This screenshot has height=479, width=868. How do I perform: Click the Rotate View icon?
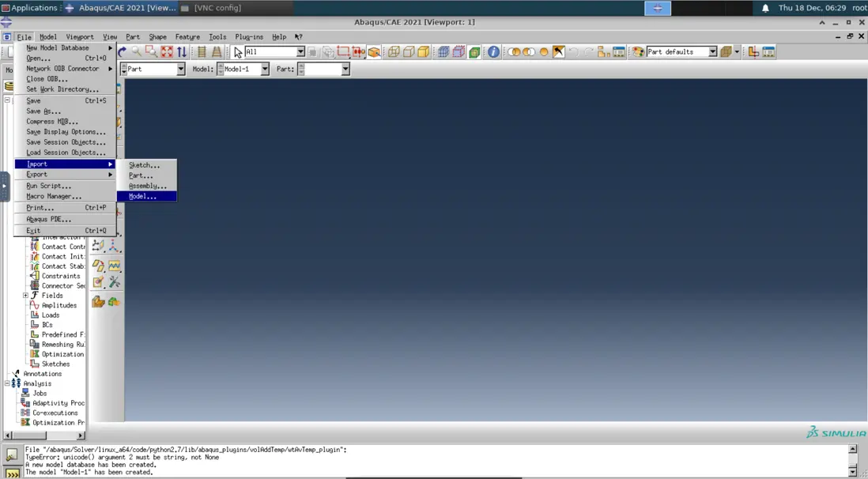point(123,52)
